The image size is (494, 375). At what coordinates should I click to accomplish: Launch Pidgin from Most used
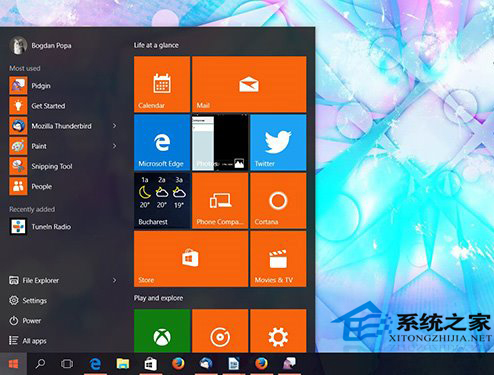[63, 86]
